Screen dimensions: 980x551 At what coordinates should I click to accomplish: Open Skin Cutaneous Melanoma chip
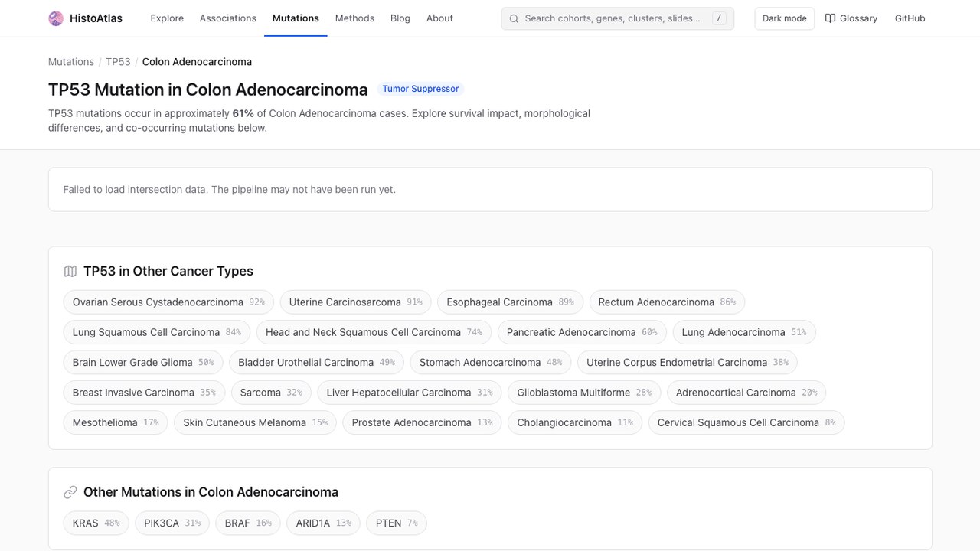click(x=255, y=422)
